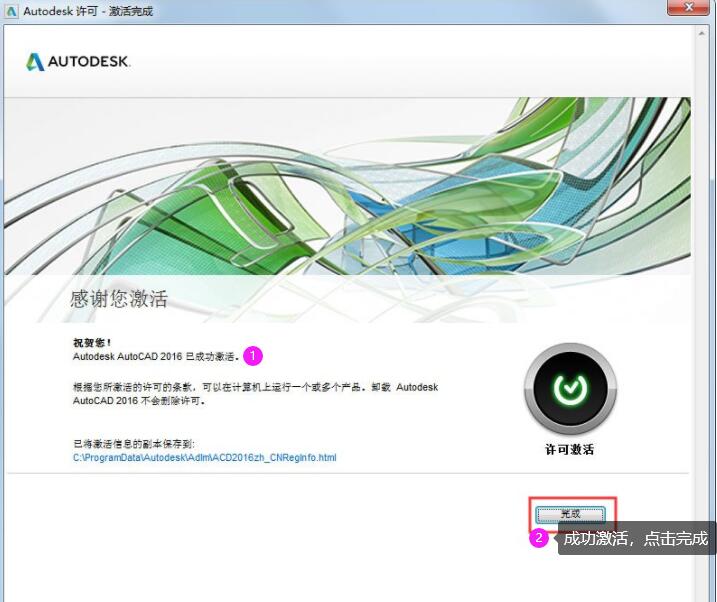Close the Autodesk 许可 window
Image resolution: width=717 pixels, height=602 pixels.
click(x=688, y=7)
